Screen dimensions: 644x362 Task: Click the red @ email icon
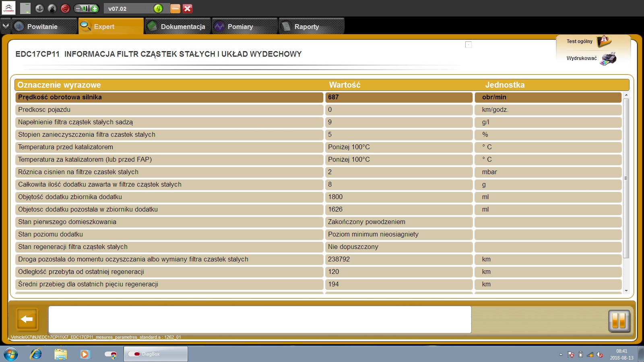[x=65, y=8]
